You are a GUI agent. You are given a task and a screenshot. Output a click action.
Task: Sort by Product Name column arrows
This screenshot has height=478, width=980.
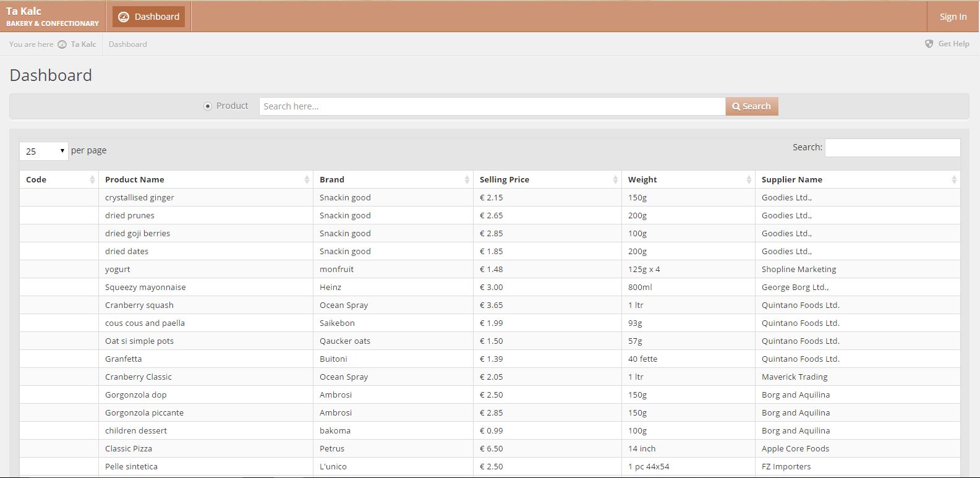pyautogui.click(x=307, y=179)
